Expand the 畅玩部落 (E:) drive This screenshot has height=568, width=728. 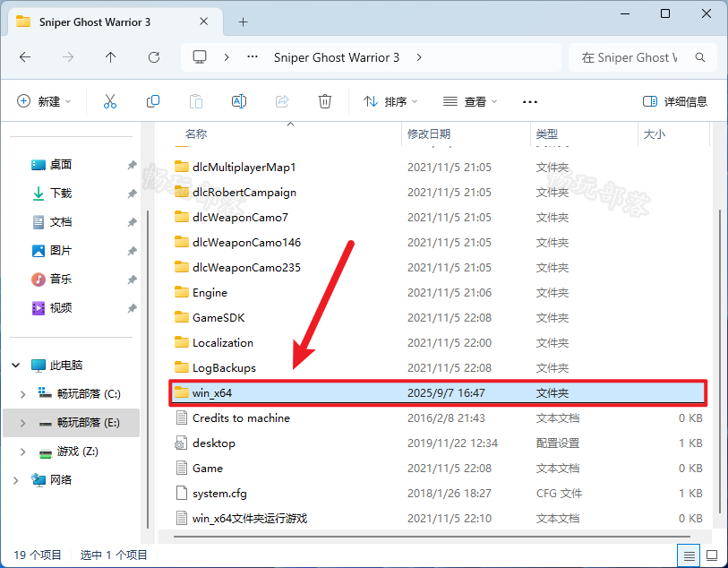(x=22, y=423)
